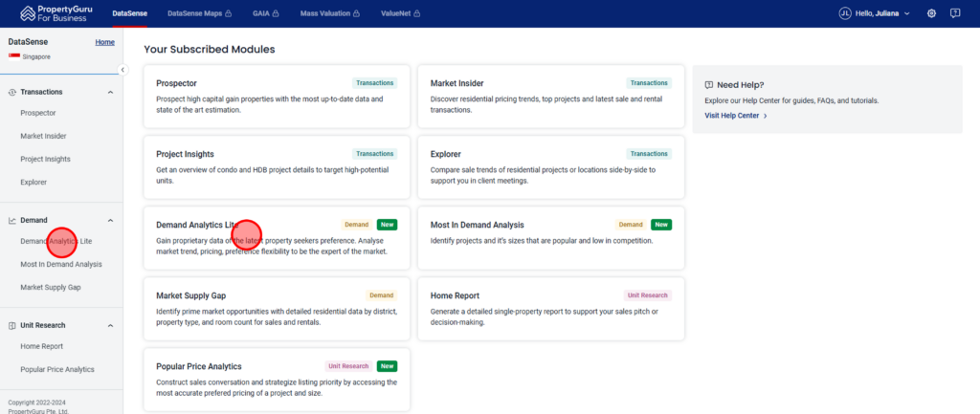Open Home Report in the sidebar

pyautogui.click(x=42, y=346)
